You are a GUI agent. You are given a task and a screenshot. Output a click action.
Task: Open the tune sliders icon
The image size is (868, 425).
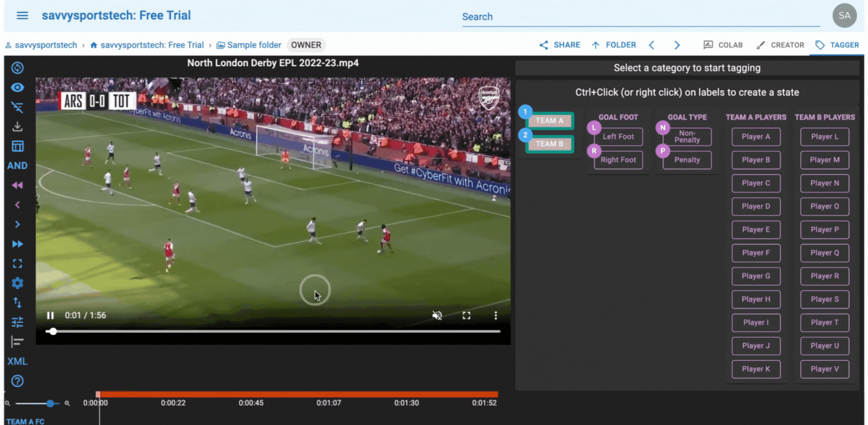tap(17, 322)
